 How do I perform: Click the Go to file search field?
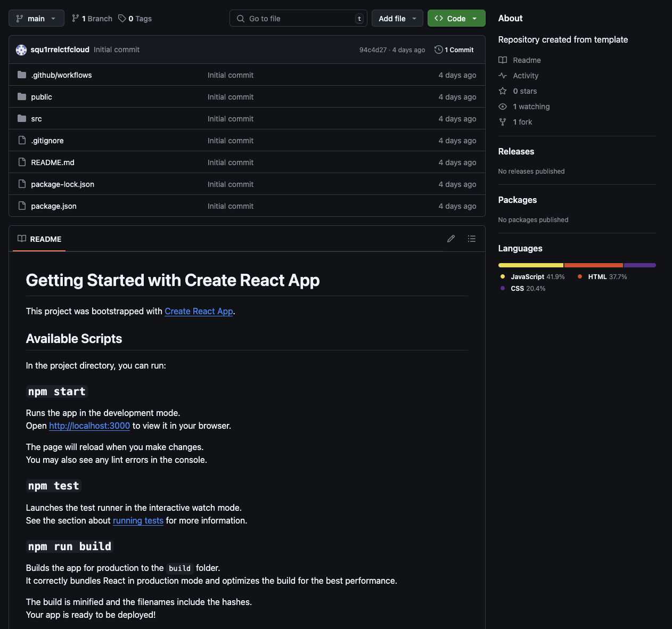coord(298,18)
